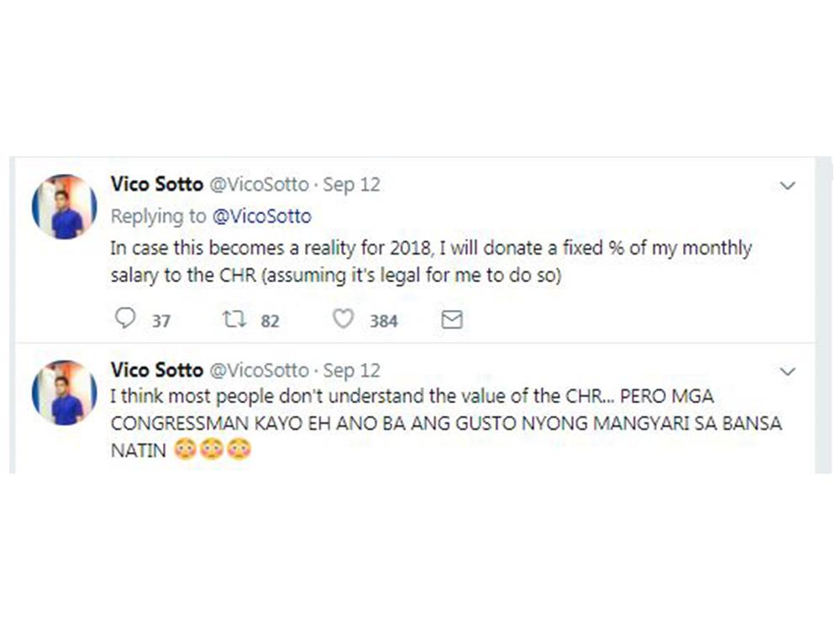Open profile picture on the salary donation tweet
The width and height of the screenshot is (840, 630).
pyautogui.click(x=65, y=207)
